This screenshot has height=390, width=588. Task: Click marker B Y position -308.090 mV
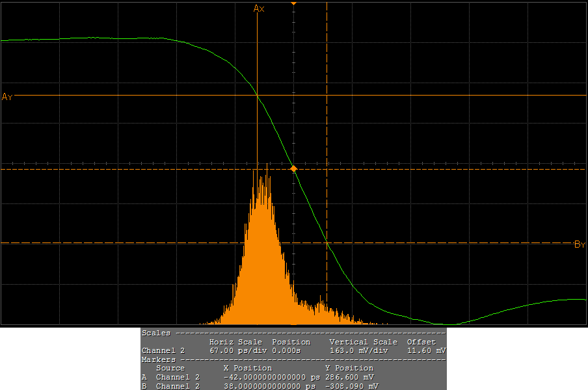351,386
